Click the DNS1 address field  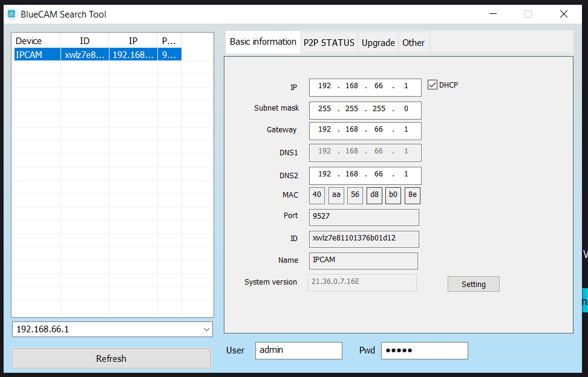click(365, 153)
